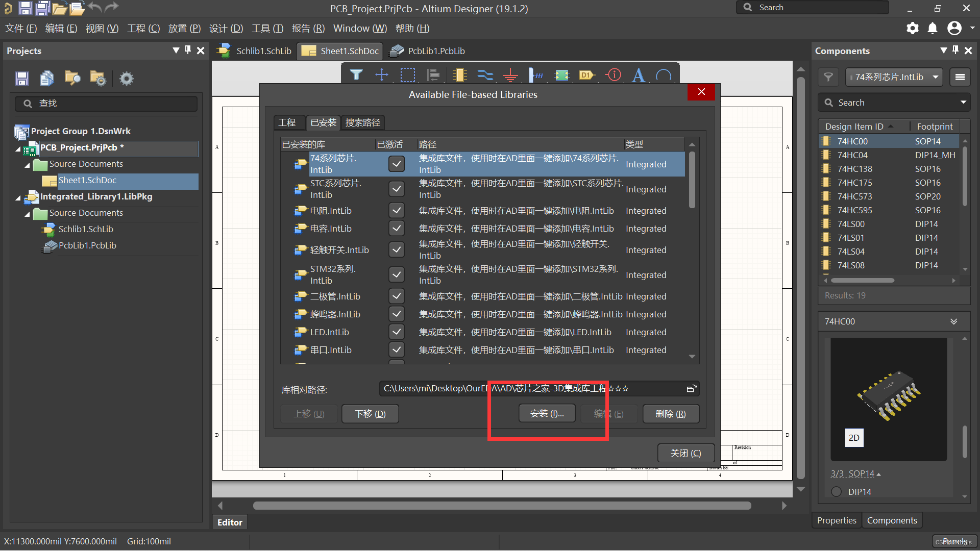The width and height of the screenshot is (980, 551).
Task: Select the Place Part component icon
Action: [x=459, y=75]
